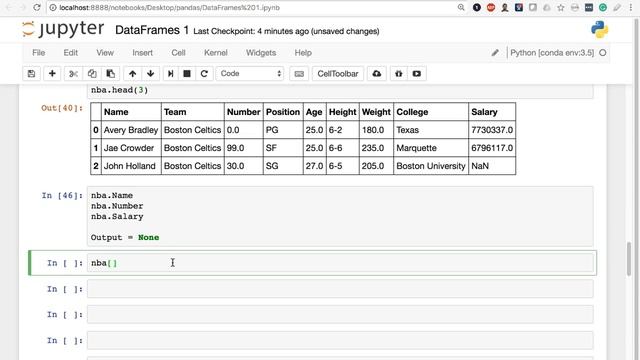640x360 pixels.
Task: Open the Kernel menu
Action: coord(216,53)
